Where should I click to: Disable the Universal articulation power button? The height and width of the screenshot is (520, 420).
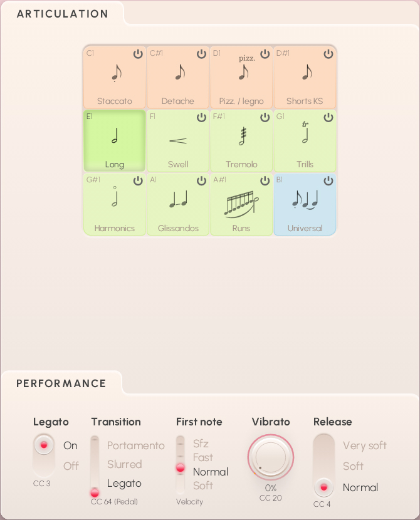pyautogui.click(x=328, y=181)
